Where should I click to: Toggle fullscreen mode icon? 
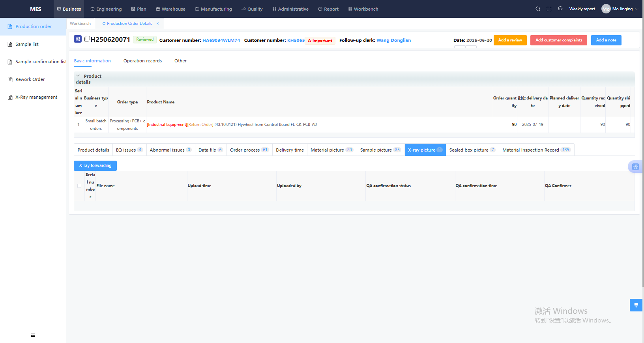[549, 9]
